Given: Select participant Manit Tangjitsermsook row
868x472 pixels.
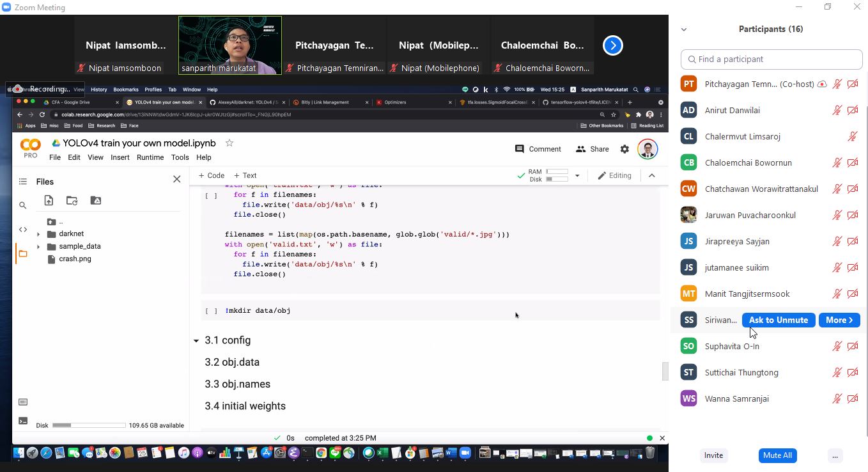Looking at the screenshot, I should click(770, 294).
